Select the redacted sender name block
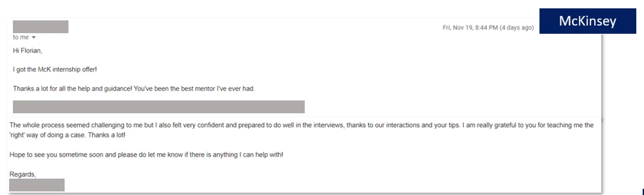This screenshot has width=644, height=195. 40,27
